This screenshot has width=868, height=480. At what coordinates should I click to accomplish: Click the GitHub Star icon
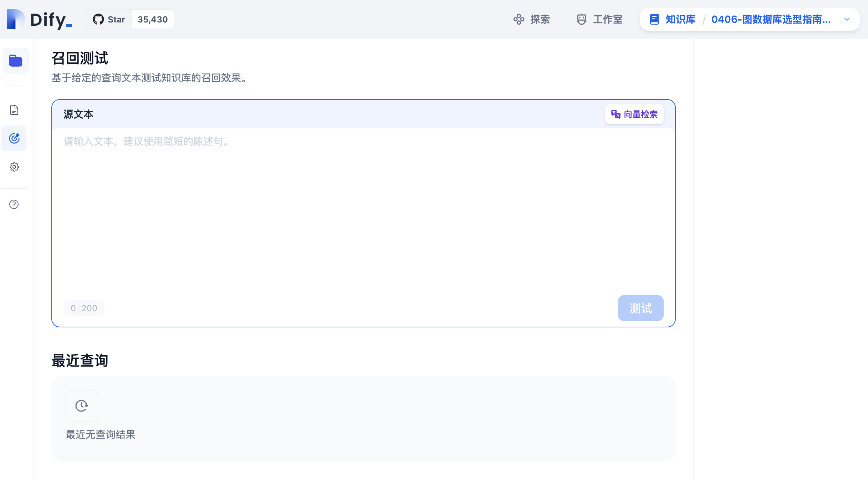tap(98, 19)
